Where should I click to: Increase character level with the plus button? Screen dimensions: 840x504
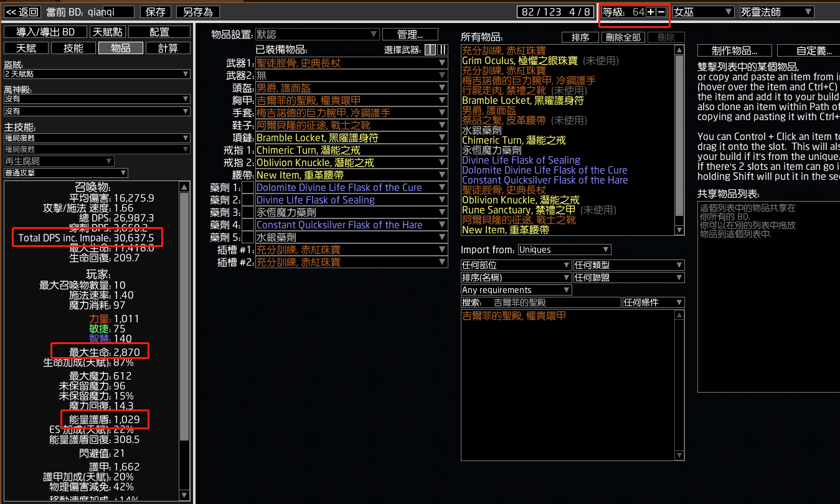click(x=650, y=12)
